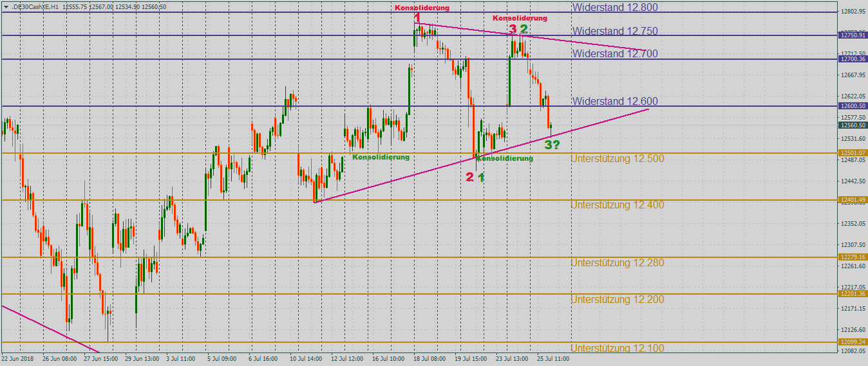Select the Widerstand 12.600 label
Image resolution: width=868 pixels, height=366 pixels.
coord(614,101)
